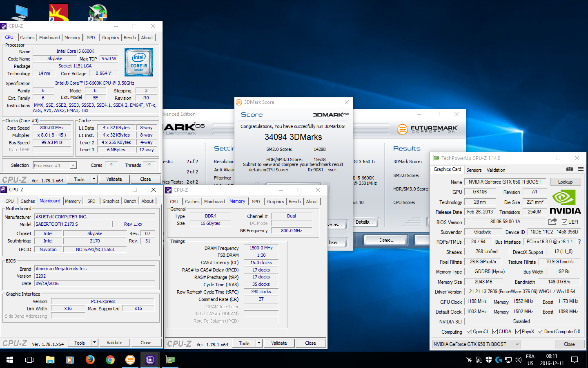Toggle the DirectCompute 5.0 checkbox
The height and width of the screenshot is (368, 588).
[x=540, y=332]
